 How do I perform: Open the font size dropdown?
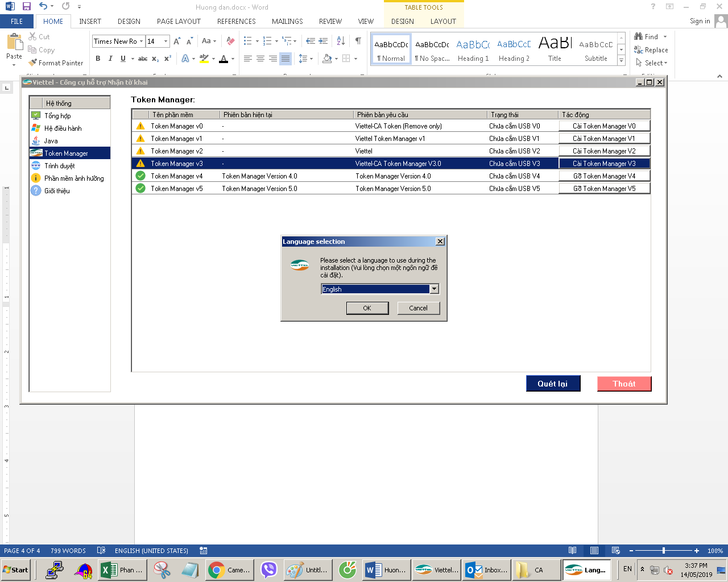[166, 41]
